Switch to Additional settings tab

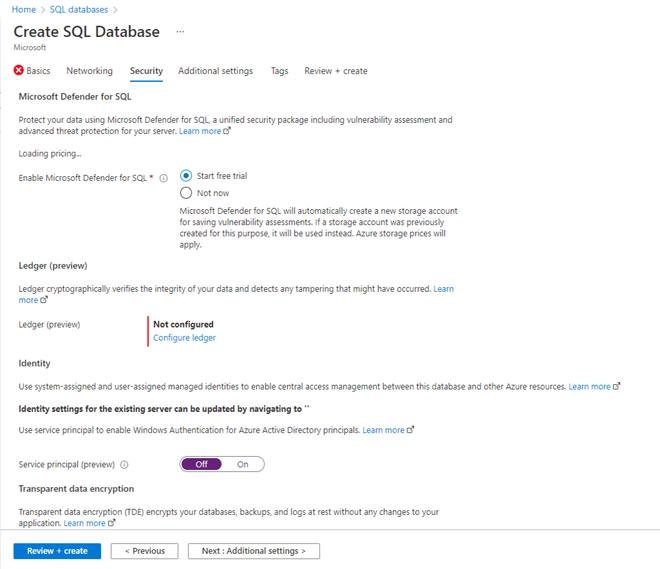[x=216, y=71]
